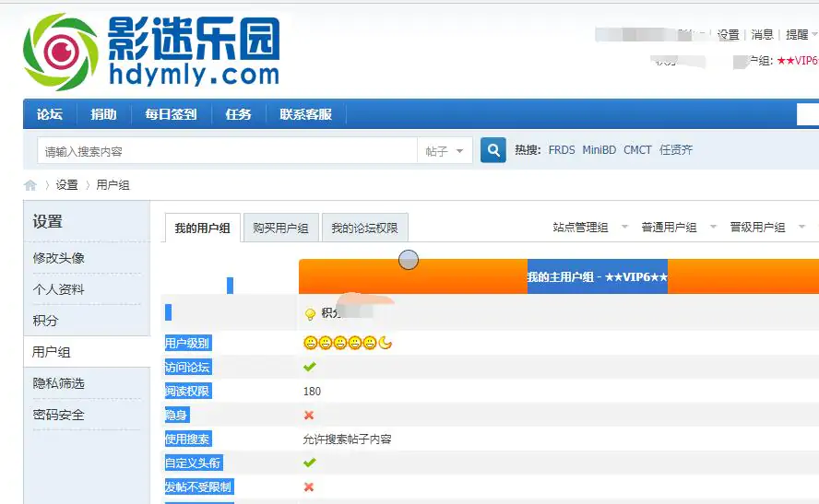Open 隐私筛选 in settings sidebar

click(x=58, y=383)
